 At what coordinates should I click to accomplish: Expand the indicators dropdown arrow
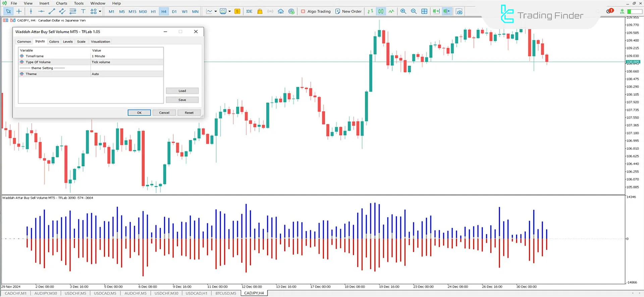(216, 11)
